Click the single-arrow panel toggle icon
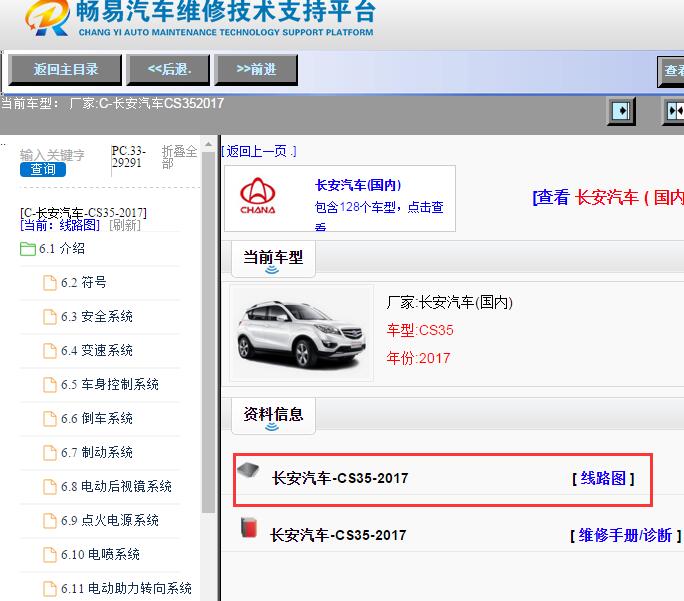Viewport: 684px width, 601px height. [x=622, y=111]
